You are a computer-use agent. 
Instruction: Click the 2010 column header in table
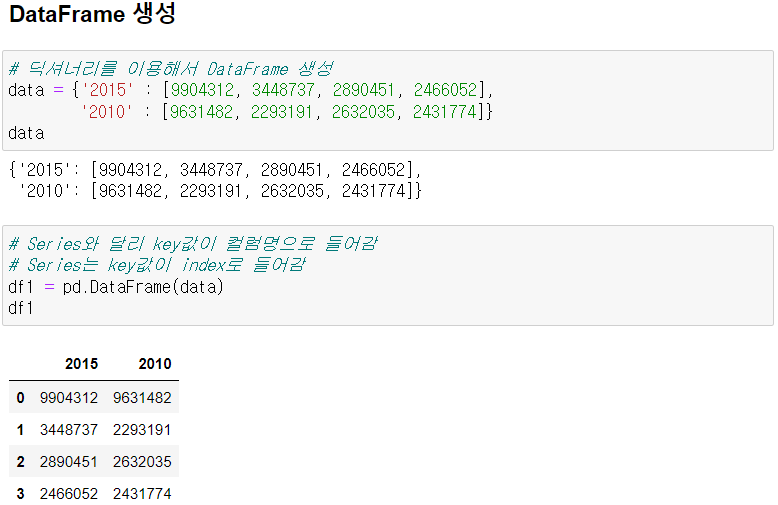coord(155,364)
